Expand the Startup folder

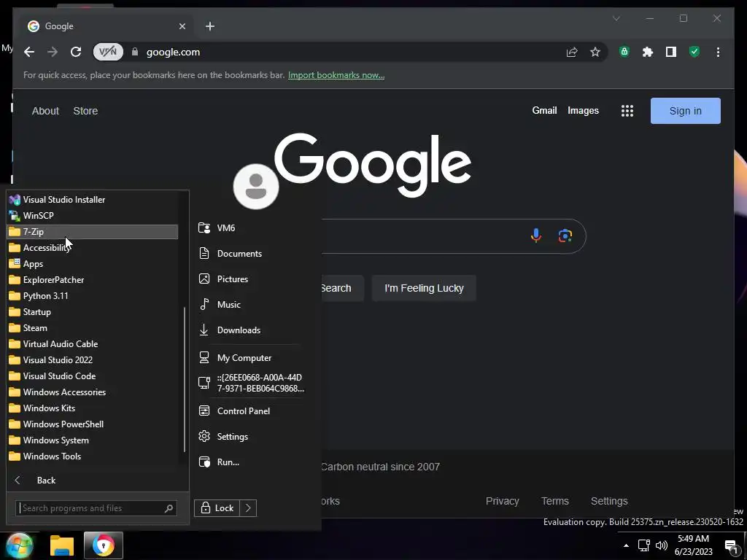point(93,312)
